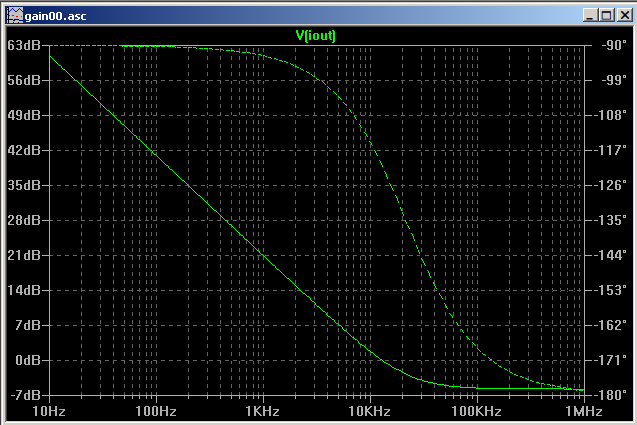Click the -117° phase axis label
The width and height of the screenshot is (637, 425).
[x=610, y=150]
